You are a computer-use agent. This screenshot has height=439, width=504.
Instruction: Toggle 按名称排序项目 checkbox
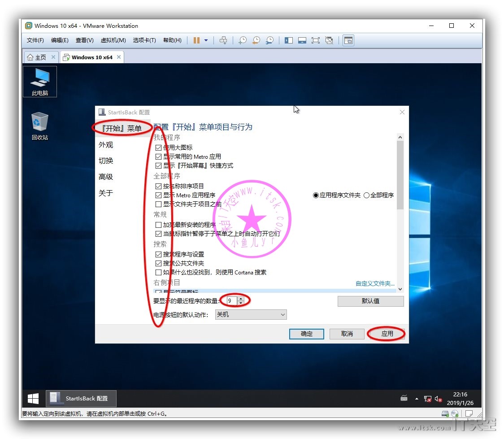(158, 186)
